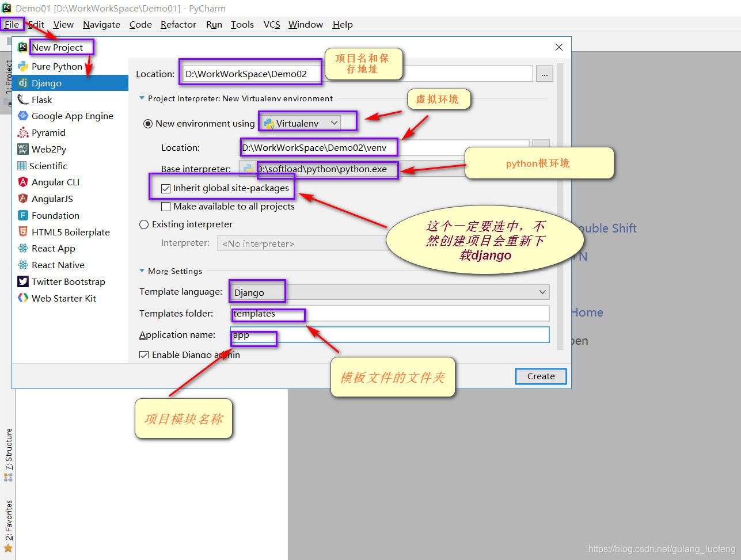The width and height of the screenshot is (741, 560).
Task: Choose the Django project type icon
Action: (x=23, y=83)
